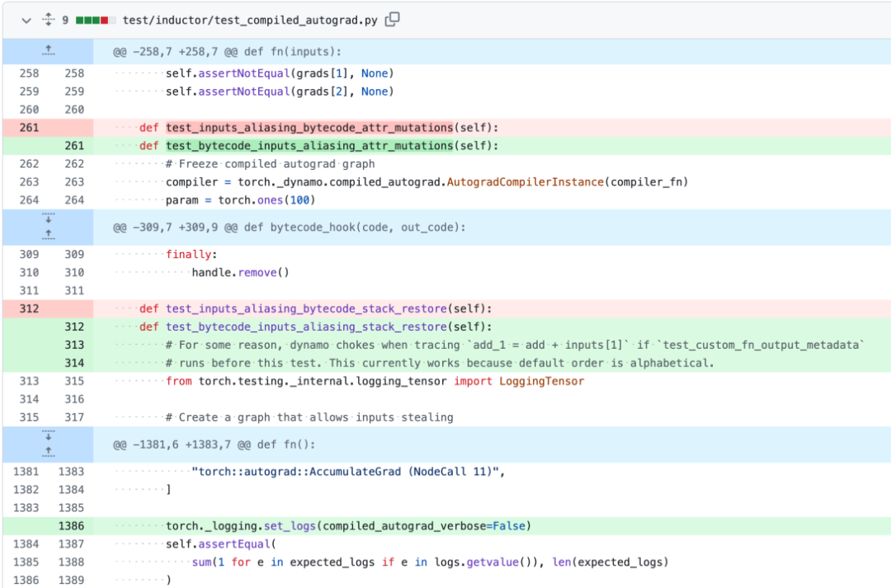Expand down arrow above bytecode_hook hunk header
The width and height of the screenshot is (891, 588).
[49, 219]
